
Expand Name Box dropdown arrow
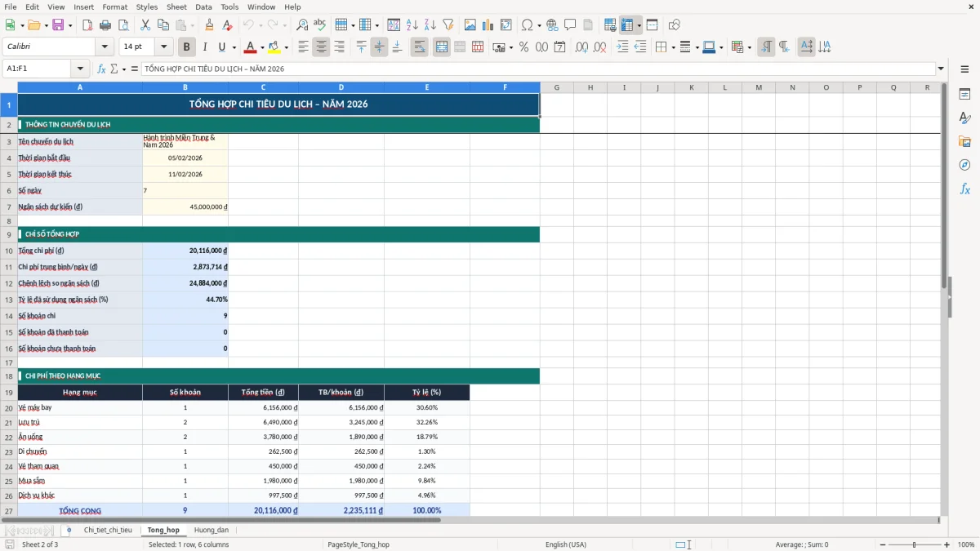(x=80, y=69)
